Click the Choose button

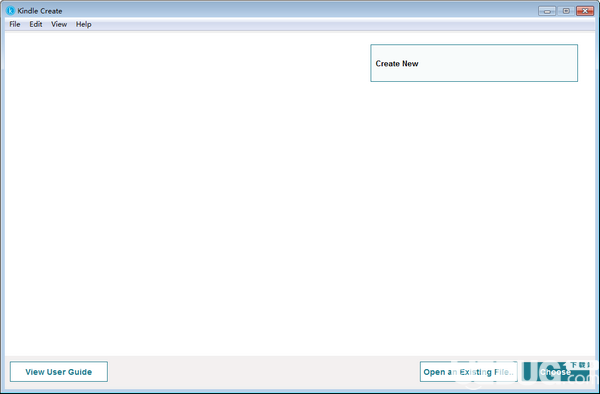(556, 372)
